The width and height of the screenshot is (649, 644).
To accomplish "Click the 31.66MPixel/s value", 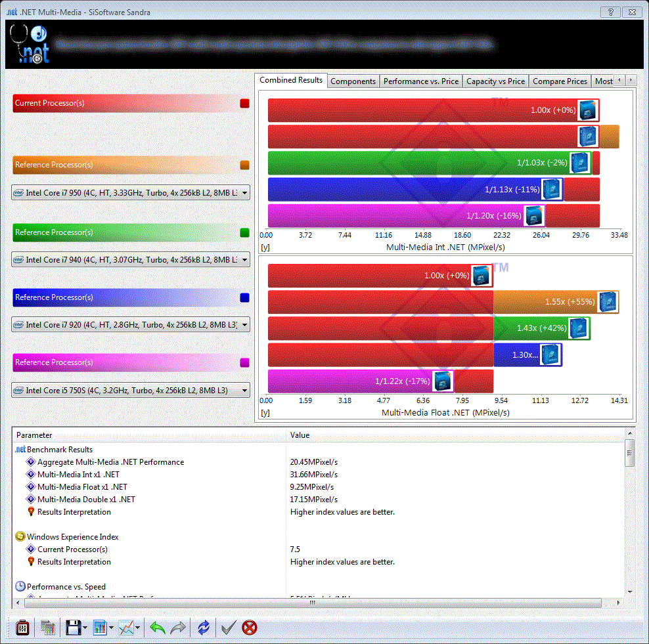I will tap(314, 475).
